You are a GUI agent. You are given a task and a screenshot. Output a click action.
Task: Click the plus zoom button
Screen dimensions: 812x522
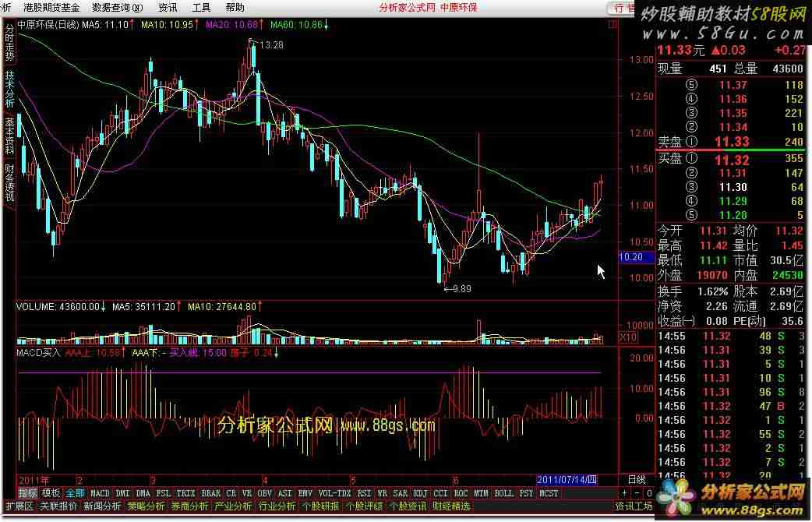pos(625,493)
